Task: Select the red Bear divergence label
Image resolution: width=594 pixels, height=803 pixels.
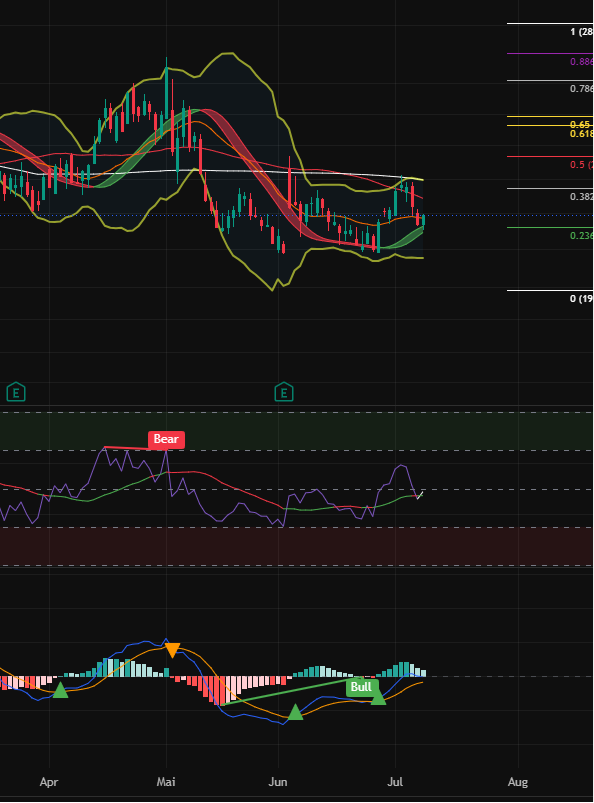Action: click(166, 439)
